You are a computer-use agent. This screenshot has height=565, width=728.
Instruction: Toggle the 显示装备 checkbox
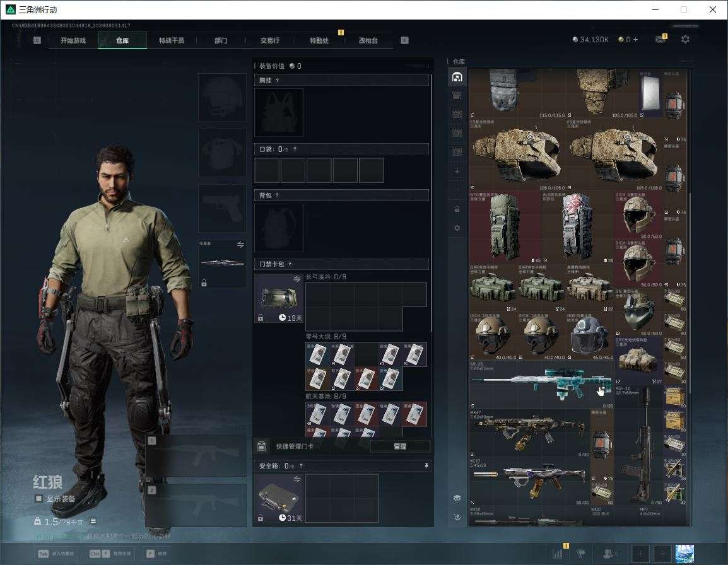39,499
